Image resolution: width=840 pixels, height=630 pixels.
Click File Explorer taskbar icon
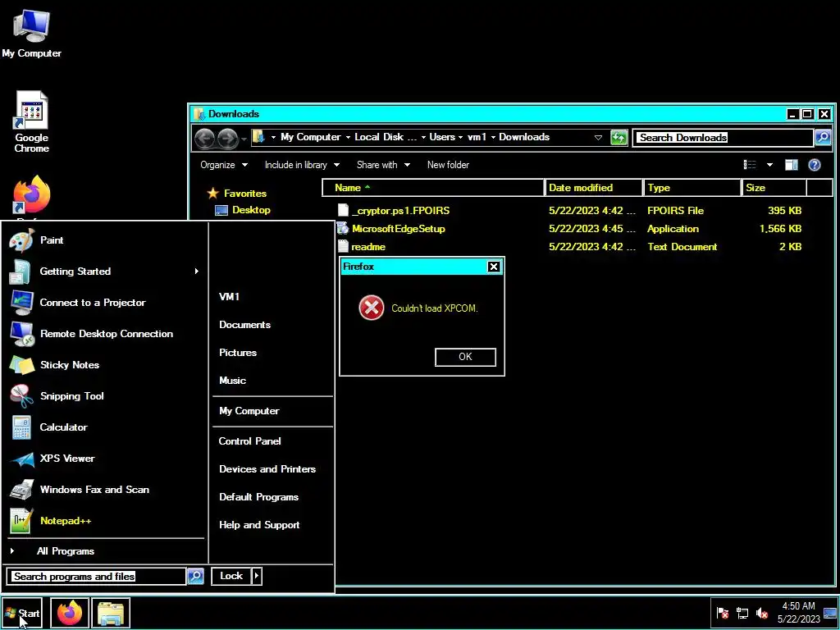click(x=111, y=613)
